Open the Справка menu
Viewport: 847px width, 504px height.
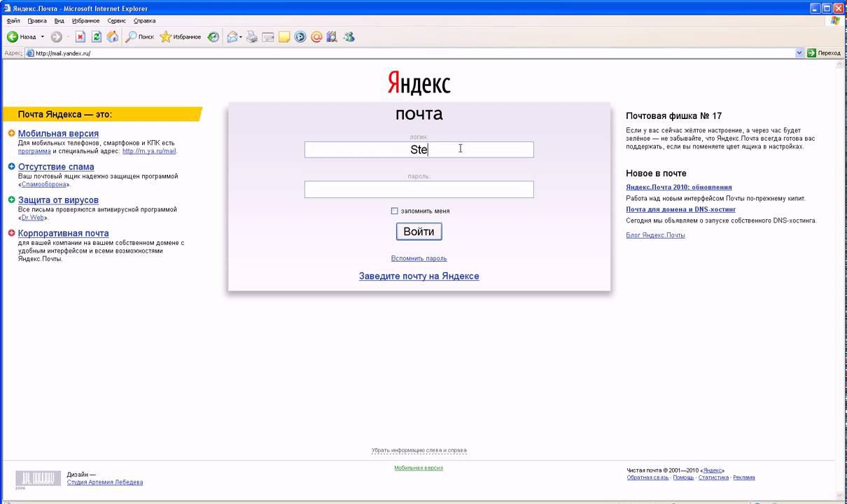pyautogui.click(x=144, y=21)
